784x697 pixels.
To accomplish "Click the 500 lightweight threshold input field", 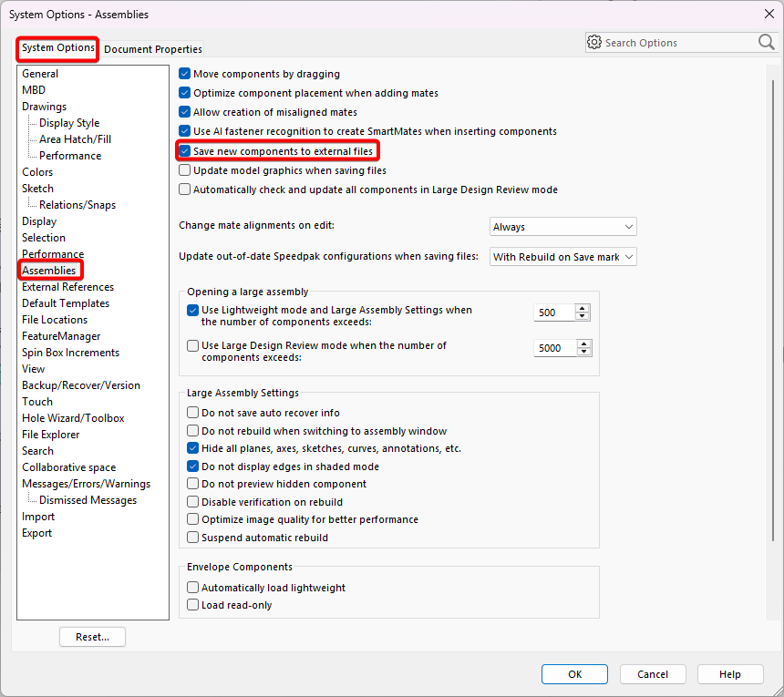I will (554, 313).
